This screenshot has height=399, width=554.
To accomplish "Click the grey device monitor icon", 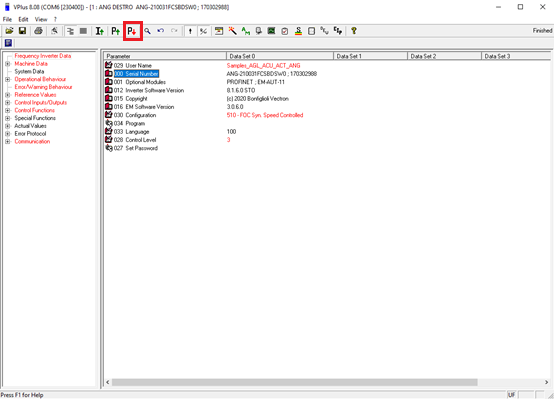I will click(259, 31).
